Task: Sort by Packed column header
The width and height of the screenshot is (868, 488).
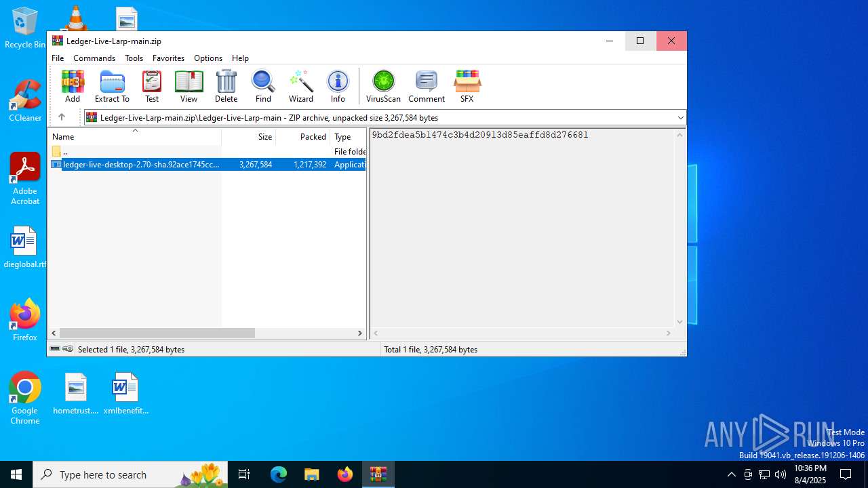Action: [x=303, y=137]
